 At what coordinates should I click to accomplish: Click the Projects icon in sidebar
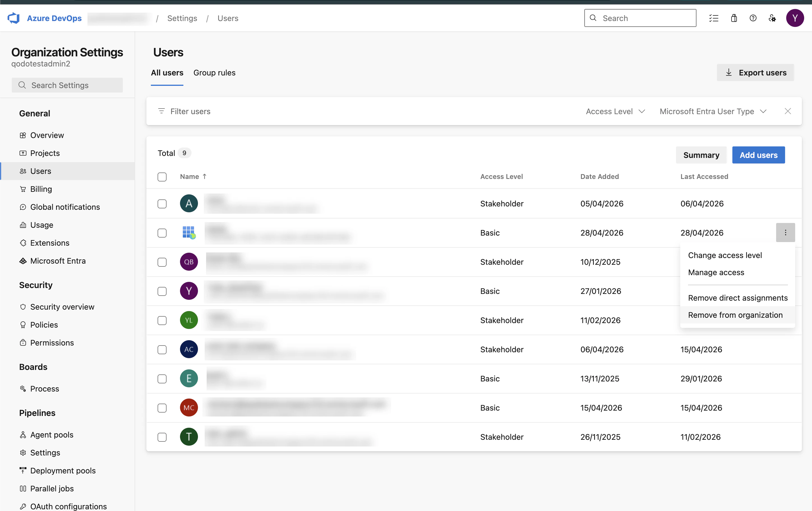[x=23, y=153]
